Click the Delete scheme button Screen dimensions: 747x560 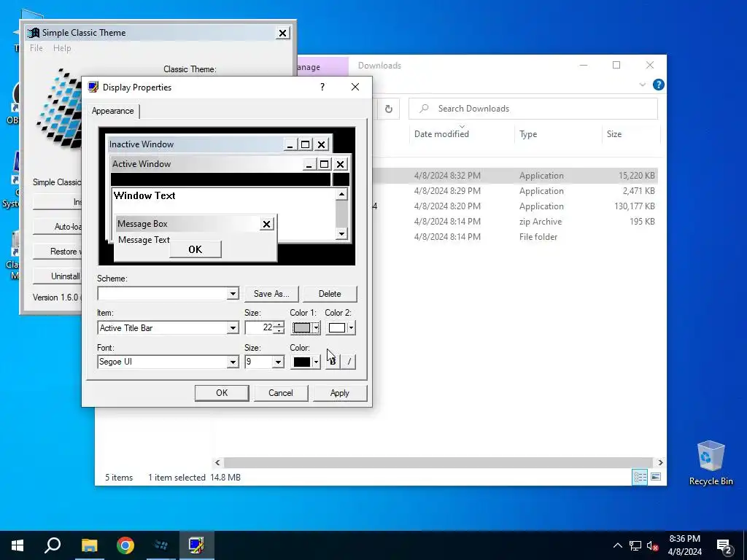tap(330, 294)
